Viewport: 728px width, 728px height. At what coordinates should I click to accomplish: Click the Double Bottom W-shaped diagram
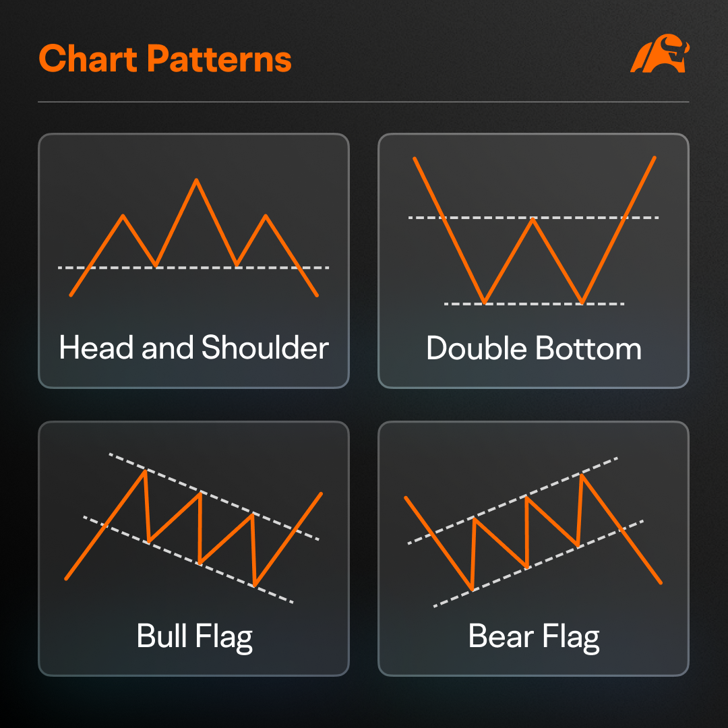point(533,231)
